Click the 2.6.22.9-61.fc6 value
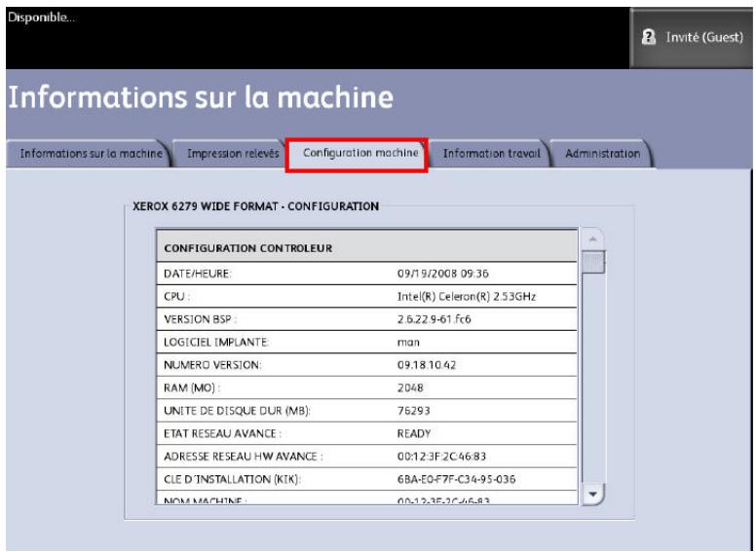The height and width of the screenshot is (552, 756). click(434, 319)
